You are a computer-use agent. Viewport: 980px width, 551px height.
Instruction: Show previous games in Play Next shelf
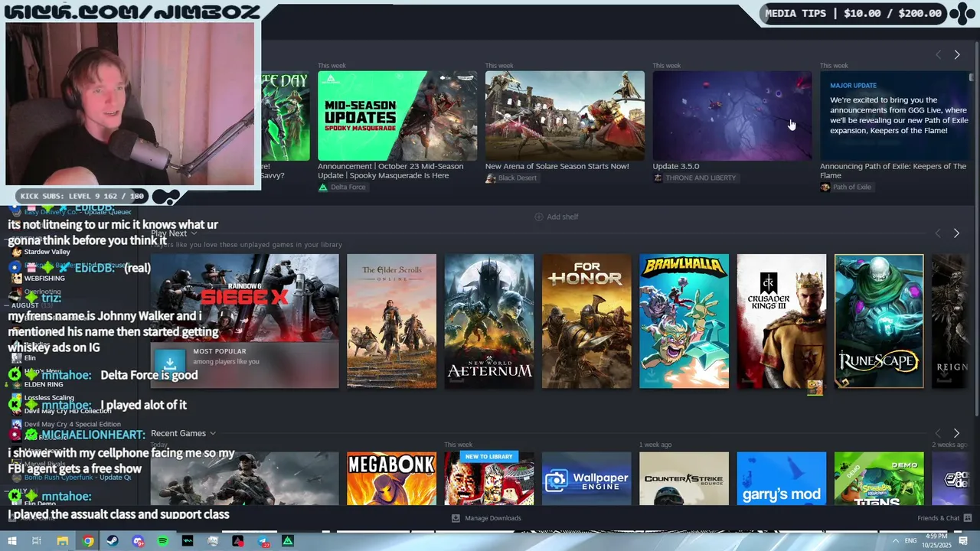tap(938, 233)
